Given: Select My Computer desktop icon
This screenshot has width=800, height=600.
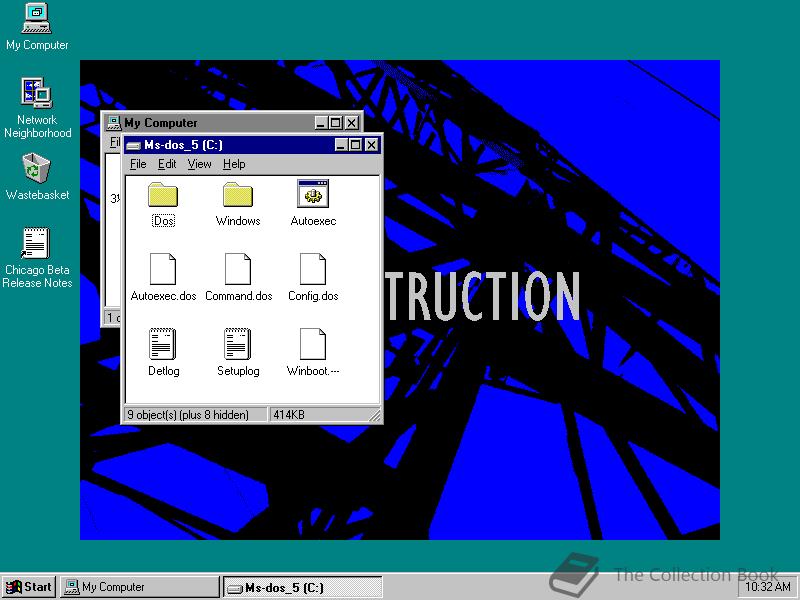Looking at the screenshot, I should click(37, 27).
